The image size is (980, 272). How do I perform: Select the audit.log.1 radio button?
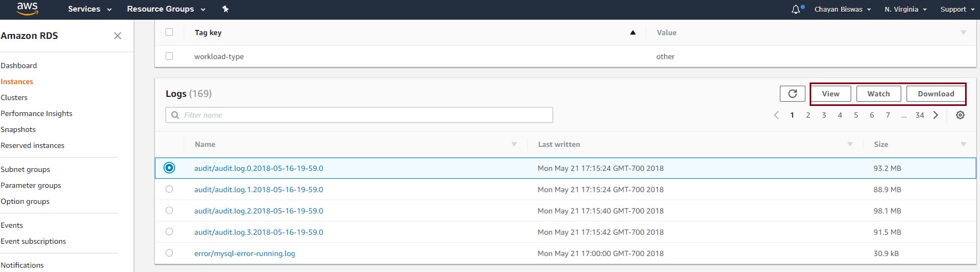[x=169, y=189]
